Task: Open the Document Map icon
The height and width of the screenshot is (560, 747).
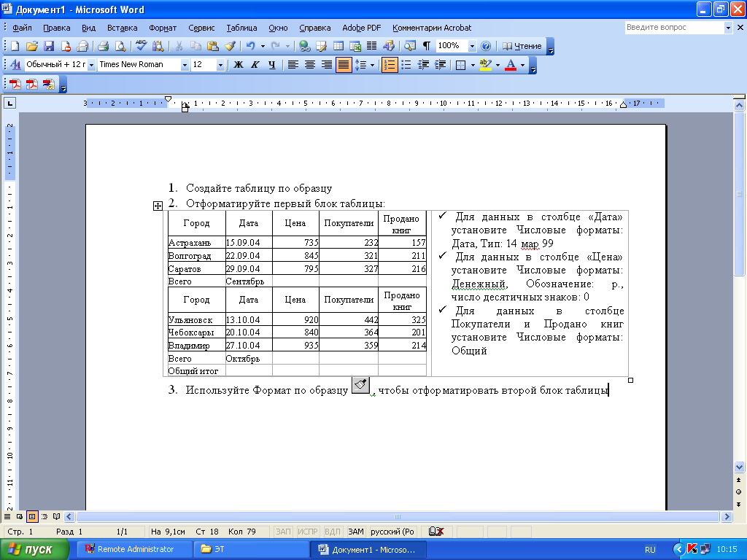Action: (x=410, y=46)
